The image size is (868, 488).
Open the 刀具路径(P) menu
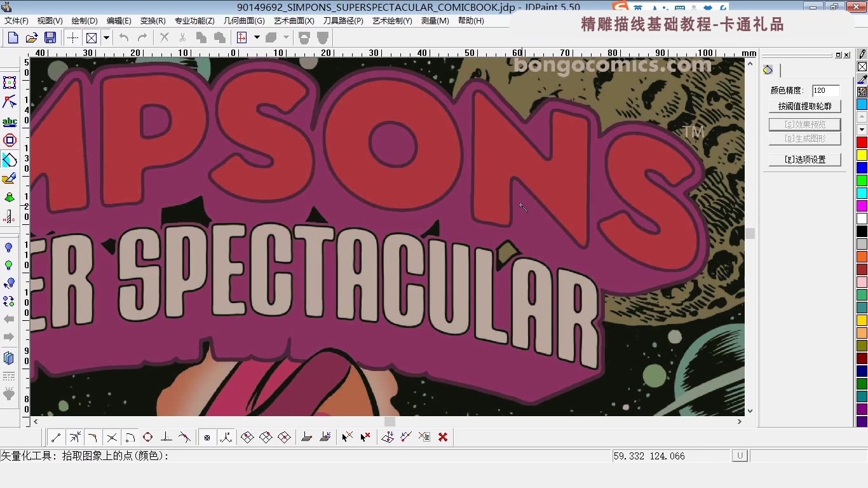(343, 20)
